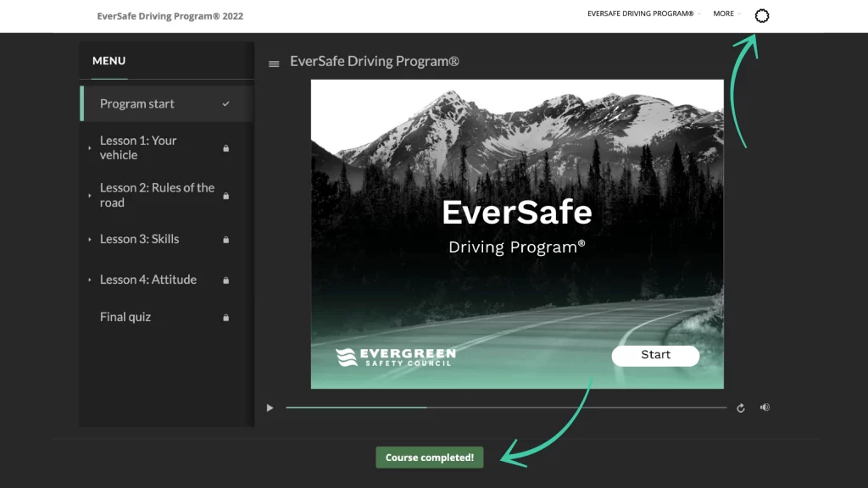The width and height of the screenshot is (868, 488).
Task: Select Final quiz item
Action: pyautogui.click(x=167, y=317)
